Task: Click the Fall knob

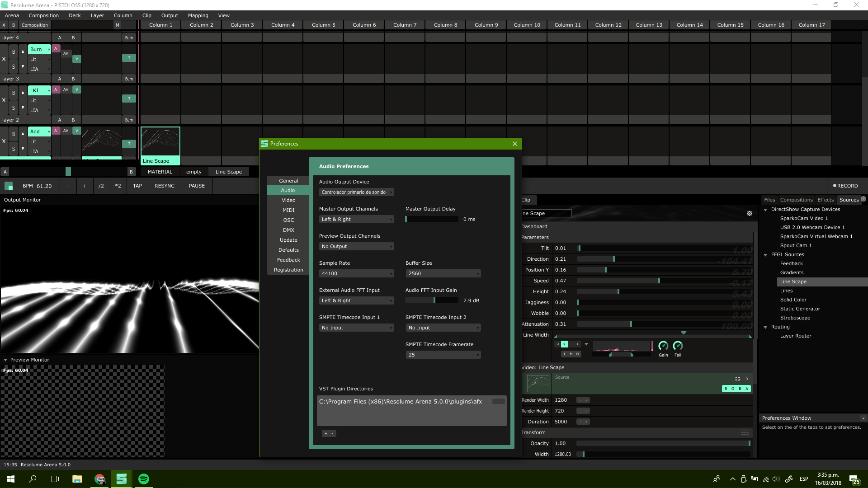Action: [678, 346]
